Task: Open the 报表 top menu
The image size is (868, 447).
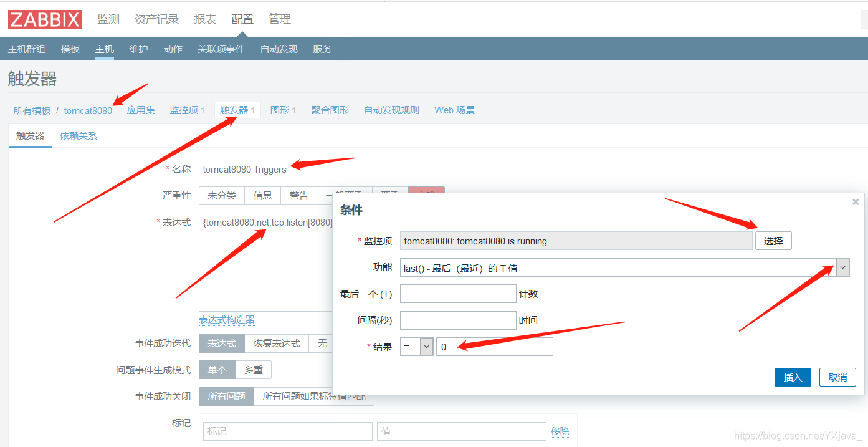Action: tap(205, 19)
